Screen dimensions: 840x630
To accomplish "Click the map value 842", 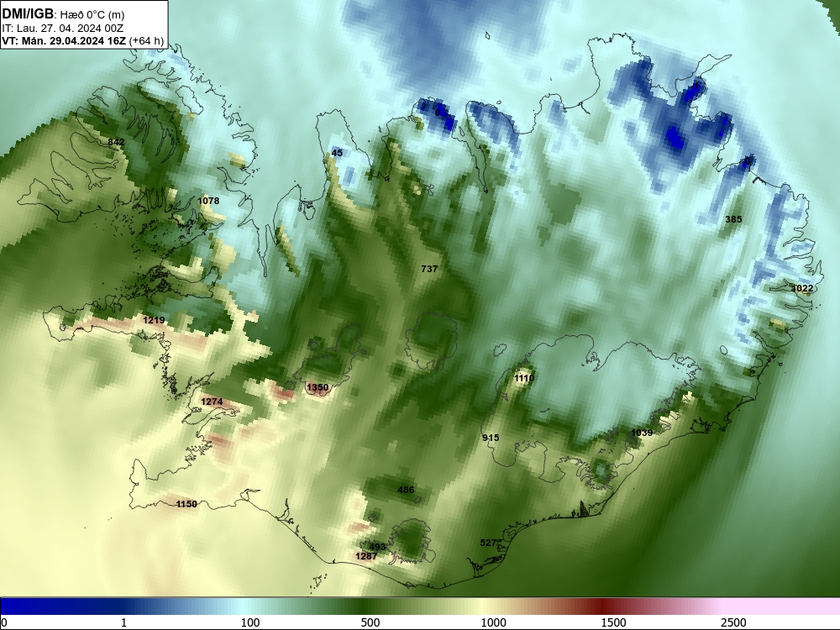I will coord(116,142).
